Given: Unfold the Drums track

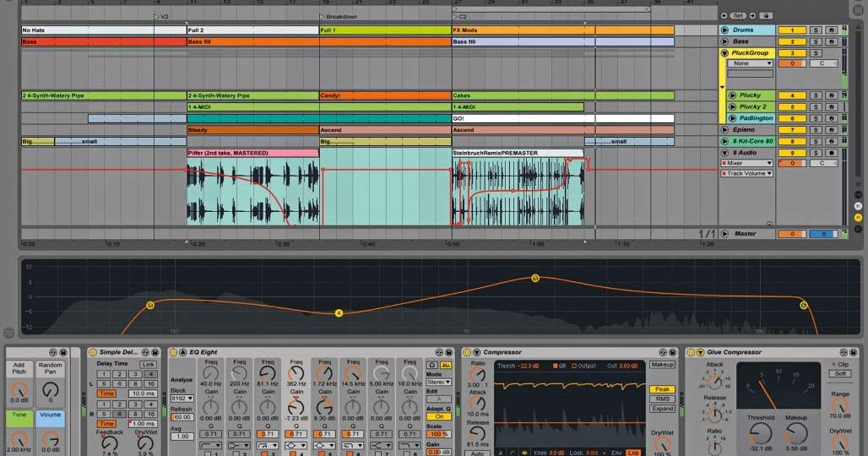Looking at the screenshot, I should point(724,30).
